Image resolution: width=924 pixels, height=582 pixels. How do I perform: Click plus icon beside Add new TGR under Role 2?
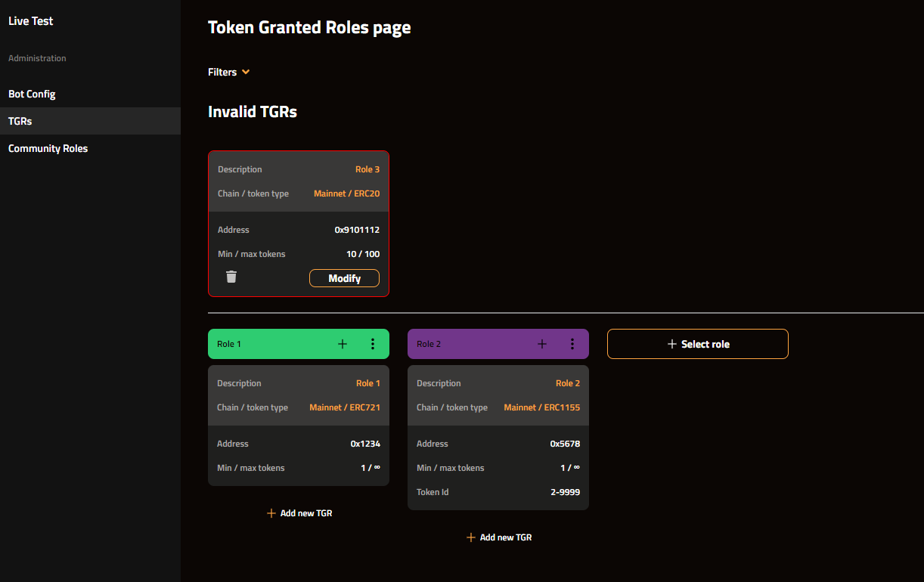471,537
